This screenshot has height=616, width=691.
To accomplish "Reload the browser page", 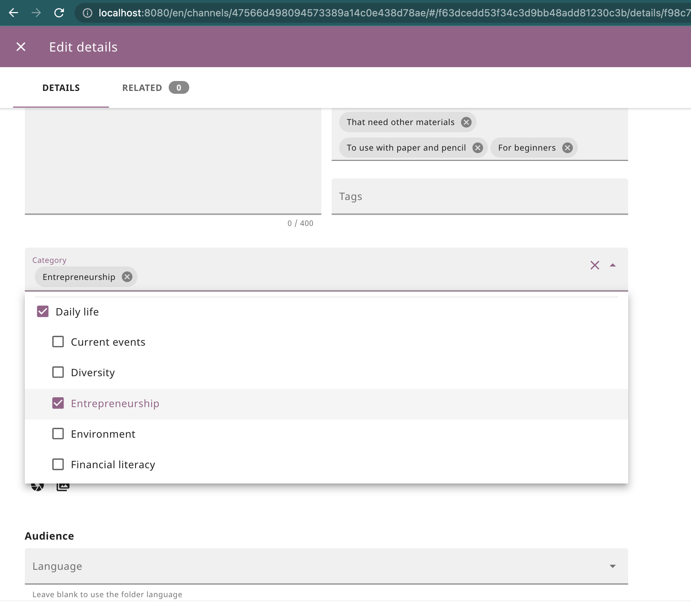I will (59, 13).
